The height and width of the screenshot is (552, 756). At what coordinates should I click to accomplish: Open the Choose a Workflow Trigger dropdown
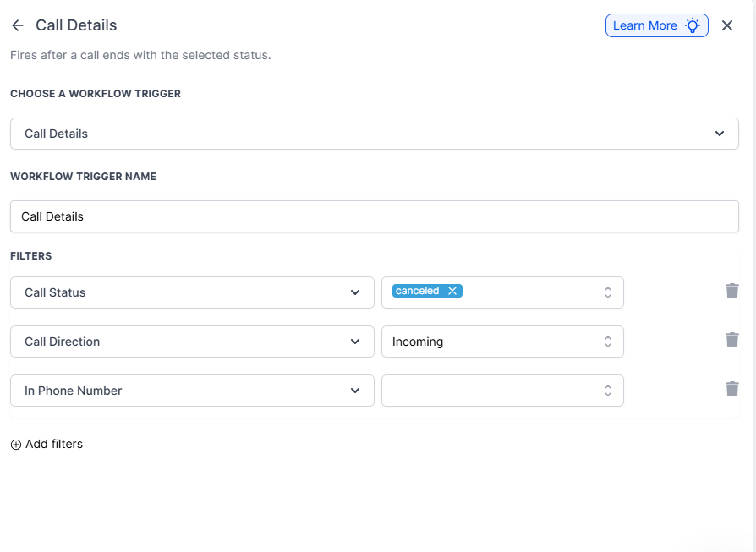[374, 134]
